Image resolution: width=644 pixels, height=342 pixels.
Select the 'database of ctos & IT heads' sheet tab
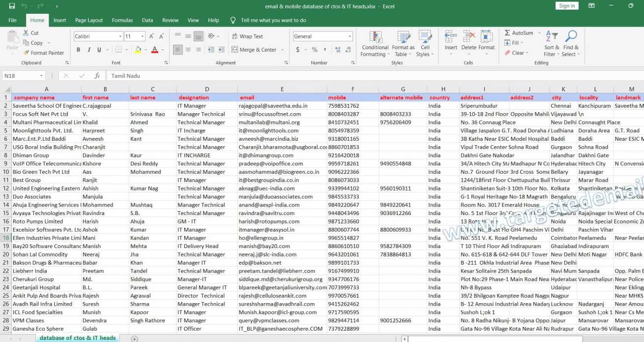78,338
